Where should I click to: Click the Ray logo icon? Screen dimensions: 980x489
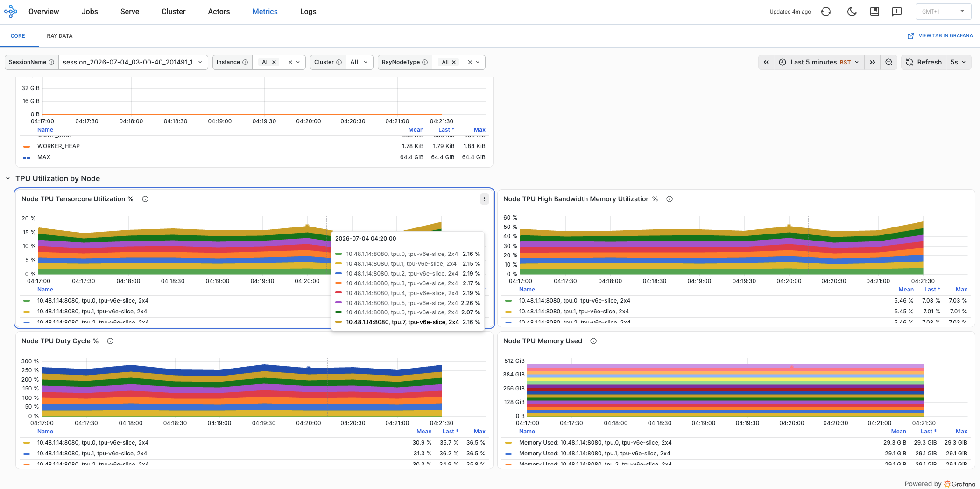pyautogui.click(x=11, y=12)
